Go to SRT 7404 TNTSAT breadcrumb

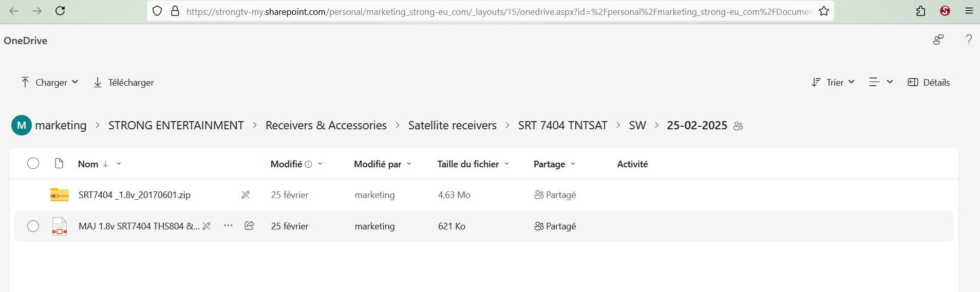tap(562, 125)
